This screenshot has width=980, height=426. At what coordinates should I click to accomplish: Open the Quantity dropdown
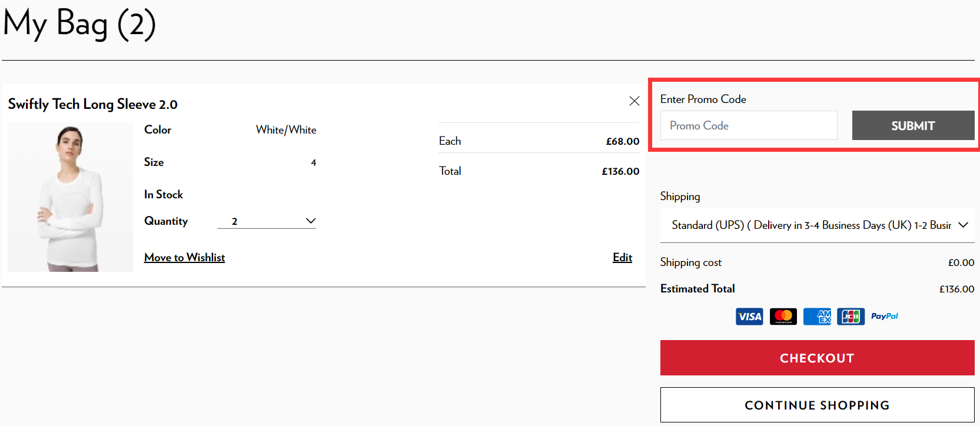pos(267,221)
